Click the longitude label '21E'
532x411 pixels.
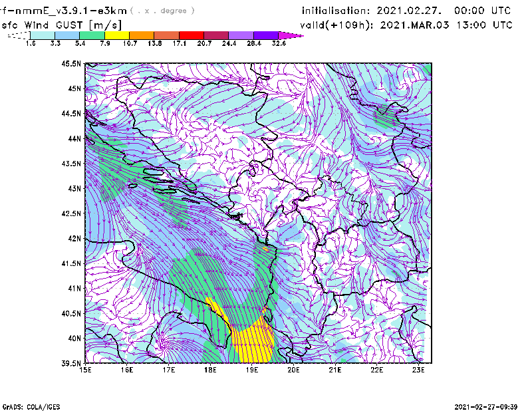click(335, 370)
